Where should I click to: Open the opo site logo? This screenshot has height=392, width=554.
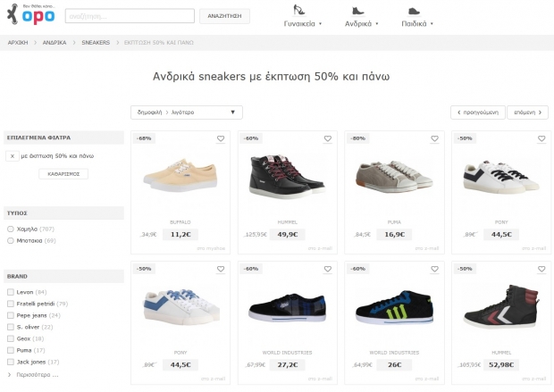pos(31,14)
